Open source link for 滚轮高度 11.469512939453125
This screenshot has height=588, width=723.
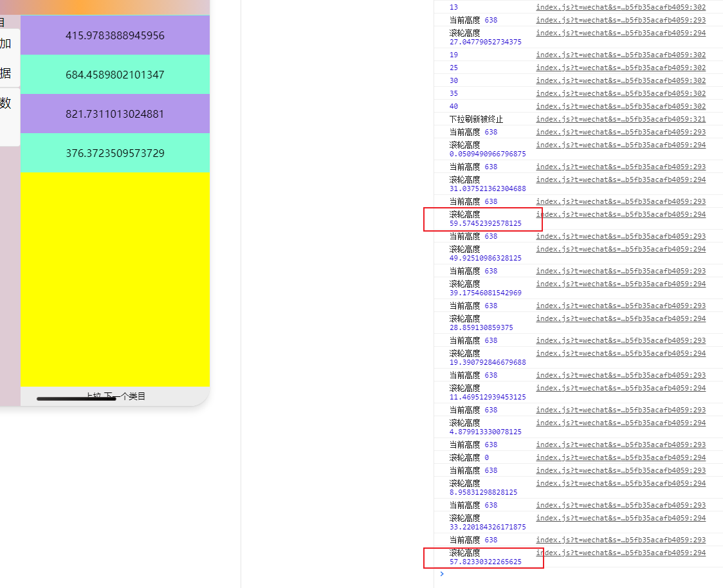click(x=621, y=389)
